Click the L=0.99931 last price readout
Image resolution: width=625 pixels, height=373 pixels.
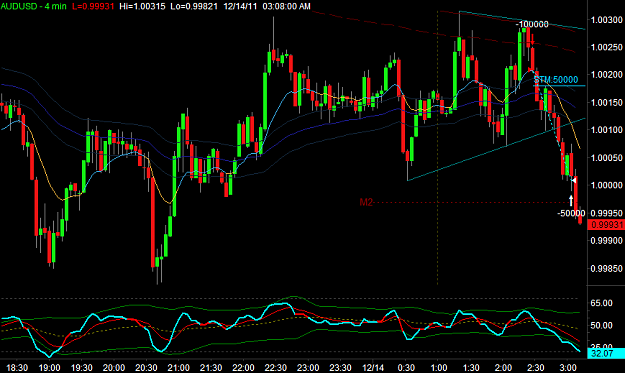[93, 6]
